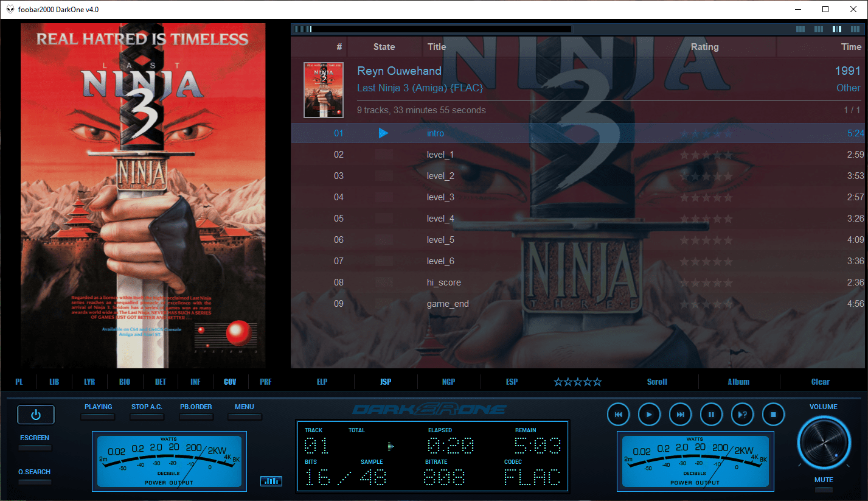Switch to the INF tab
This screenshot has width=868, height=501.
pos(195,382)
